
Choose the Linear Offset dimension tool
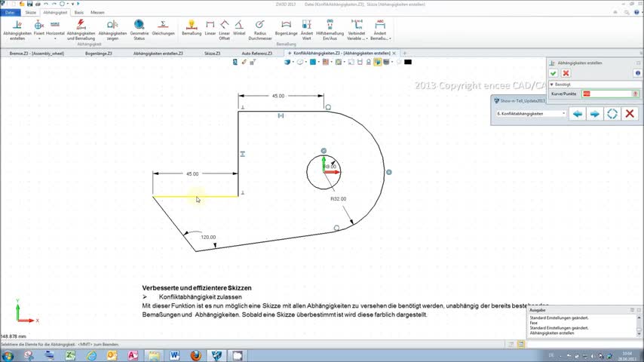[x=224, y=29]
